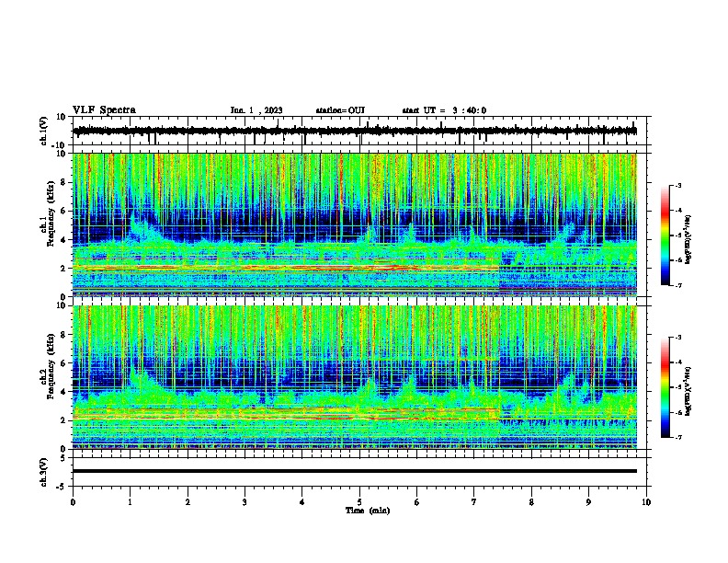Image resolution: width=728 pixels, height=563 pixels.
Task: Click the 'start UT = 3:40:0' label
Action: pyautogui.click(x=444, y=110)
